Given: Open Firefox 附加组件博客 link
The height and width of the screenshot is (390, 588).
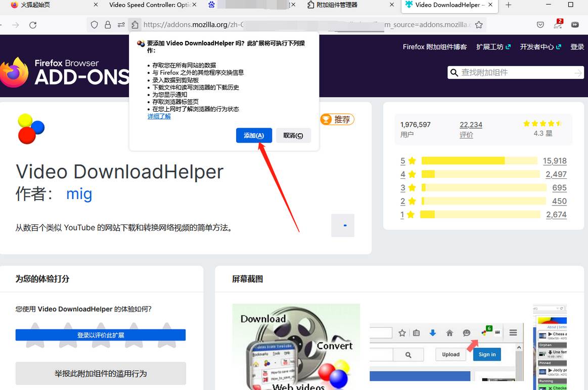Looking at the screenshot, I should (x=435, y=47).
